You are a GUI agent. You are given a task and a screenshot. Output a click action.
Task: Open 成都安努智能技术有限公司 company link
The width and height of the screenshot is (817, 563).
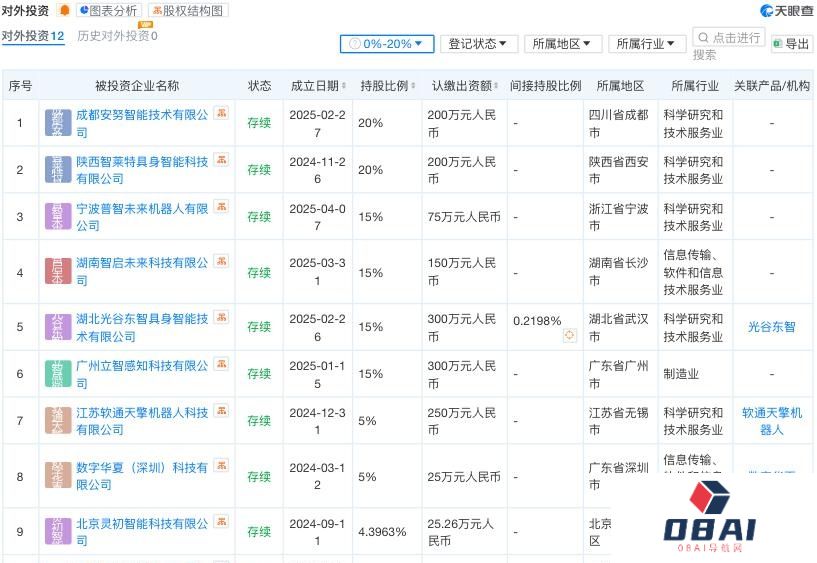142,123
